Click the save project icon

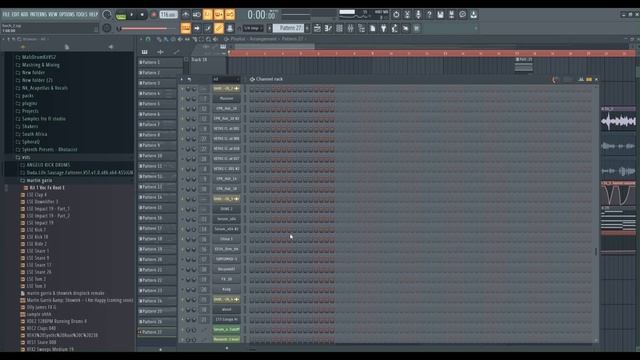point(440,15)
